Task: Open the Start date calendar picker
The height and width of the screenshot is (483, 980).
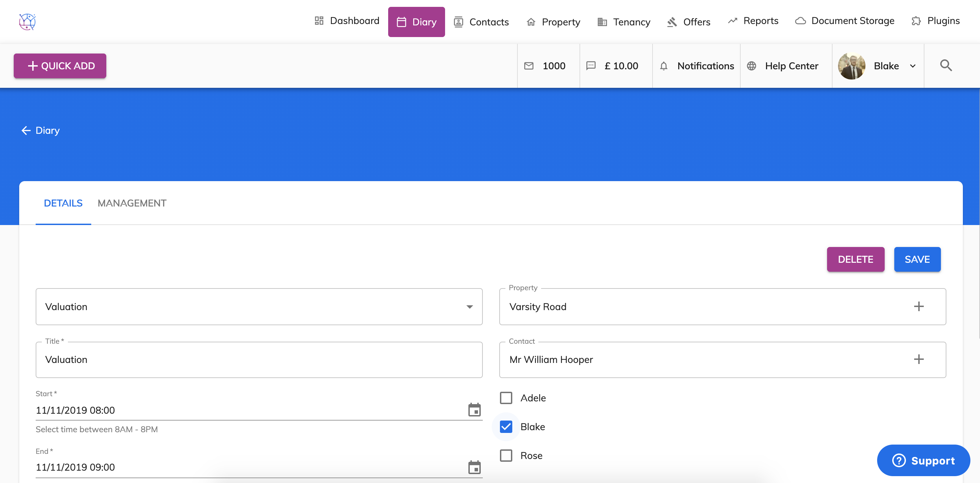Action: click(x=474, y=410)
